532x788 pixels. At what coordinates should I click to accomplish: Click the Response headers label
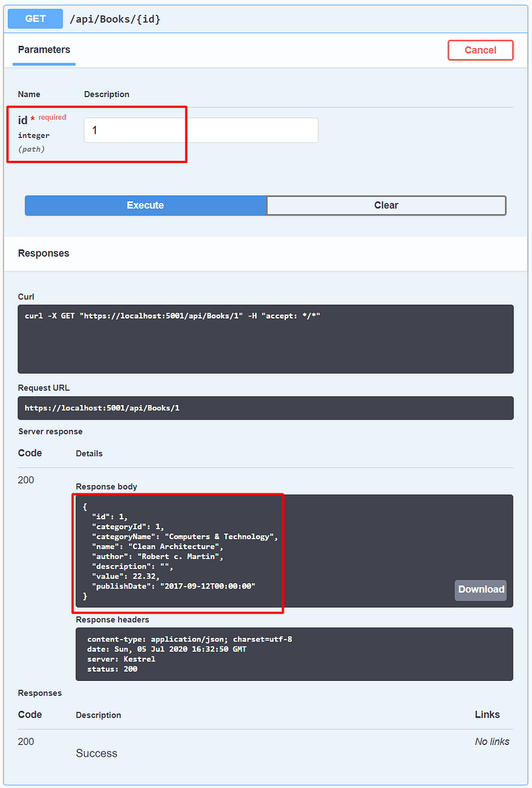pyautogui.click(x=112, y=620)
